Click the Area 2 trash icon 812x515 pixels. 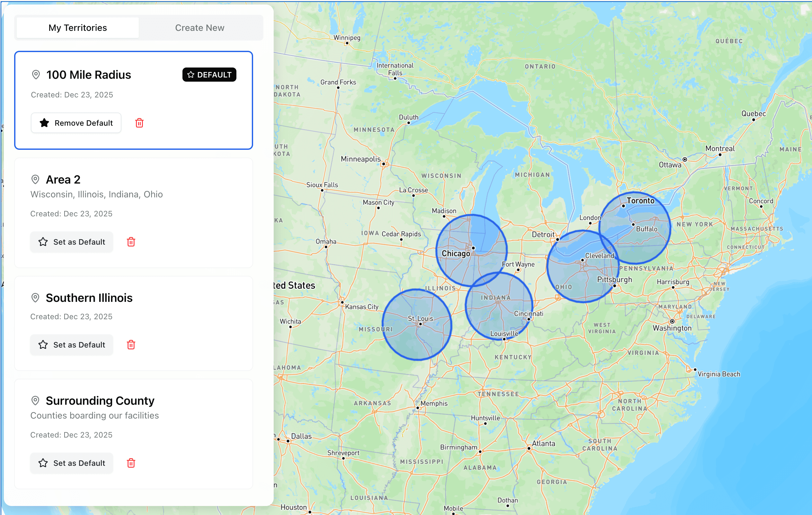(131, 242)
